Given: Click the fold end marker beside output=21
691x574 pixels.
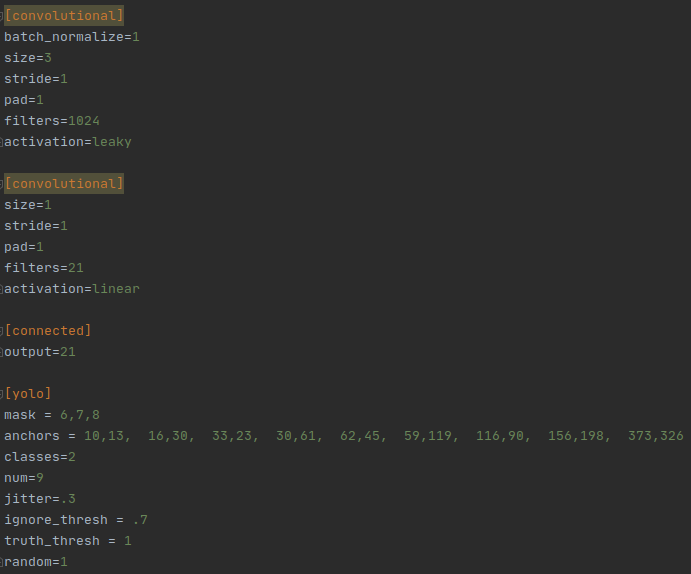Looking at the screenshot, I should [x=1, y=352].
